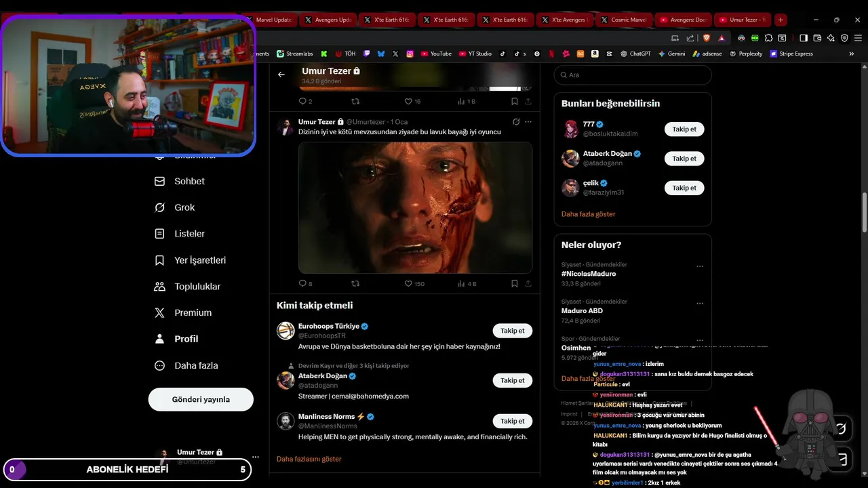Open Premium in the sidebar

coord(183,312)
